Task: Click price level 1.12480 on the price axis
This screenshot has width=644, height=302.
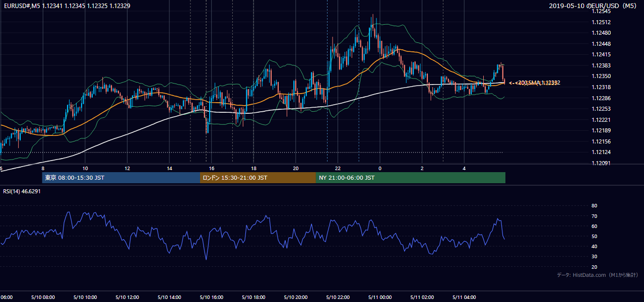Action: 601,33
